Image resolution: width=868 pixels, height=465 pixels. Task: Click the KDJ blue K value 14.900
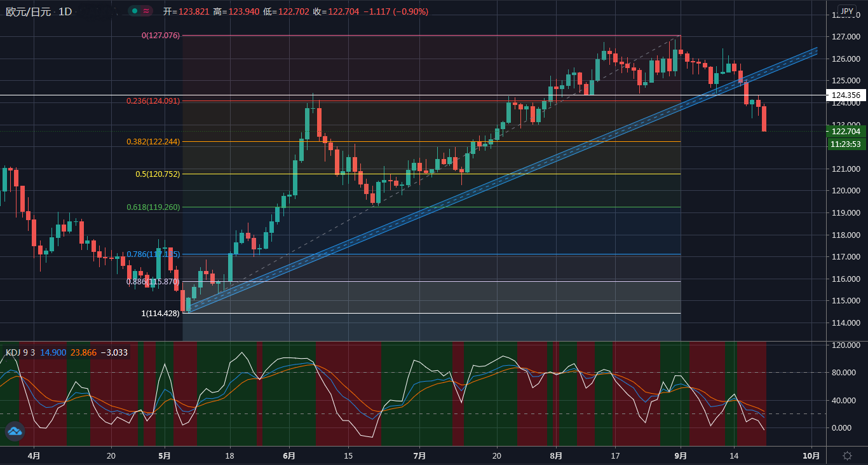pos(53,352)
